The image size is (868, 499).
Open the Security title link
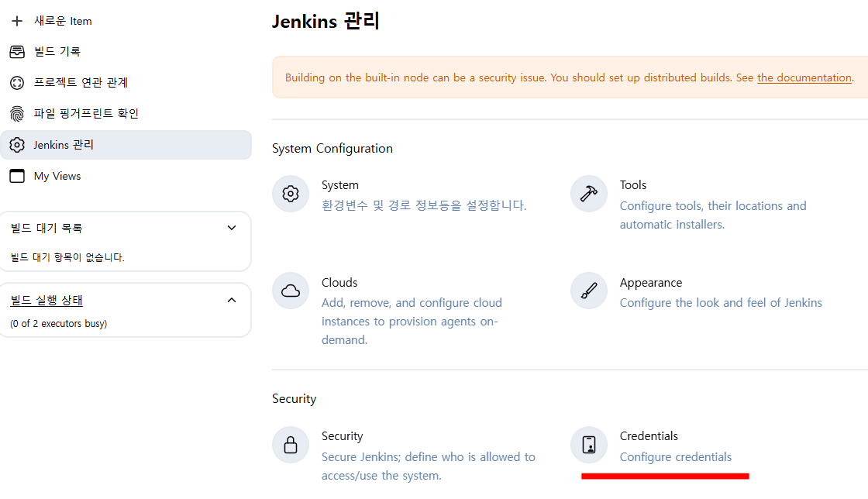(x=342, y=436)
